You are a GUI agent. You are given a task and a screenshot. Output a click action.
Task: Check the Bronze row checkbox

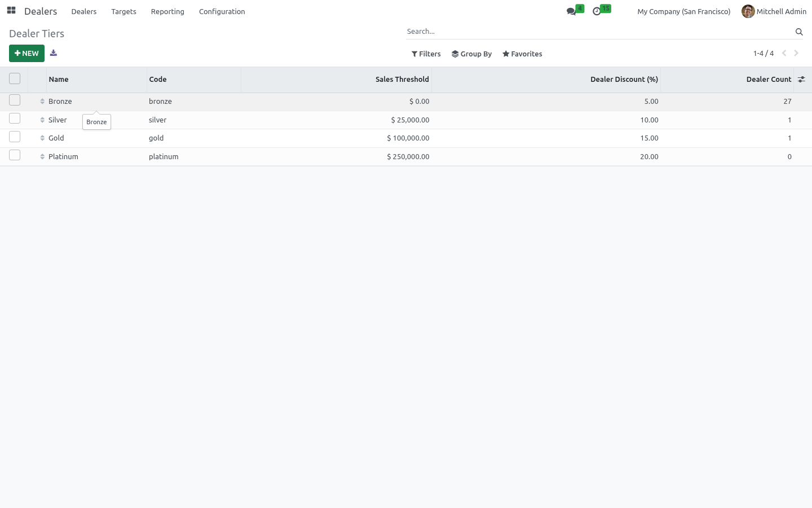point(15,100)
